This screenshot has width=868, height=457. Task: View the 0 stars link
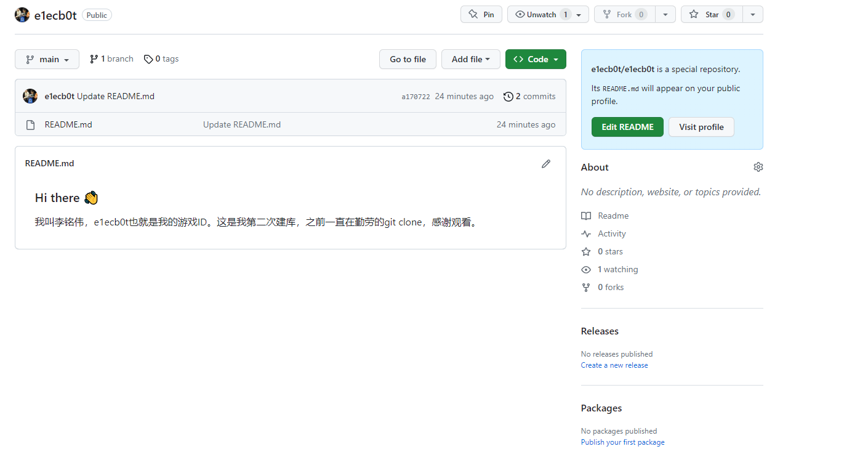[x=602, y=251]
